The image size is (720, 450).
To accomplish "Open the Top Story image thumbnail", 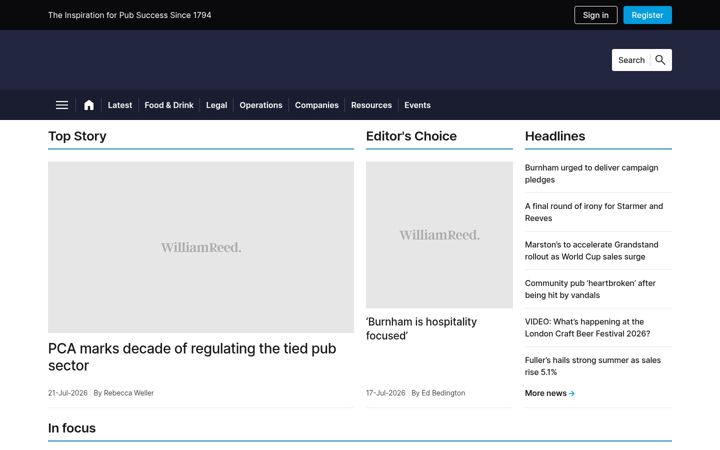I will [201, 247].
